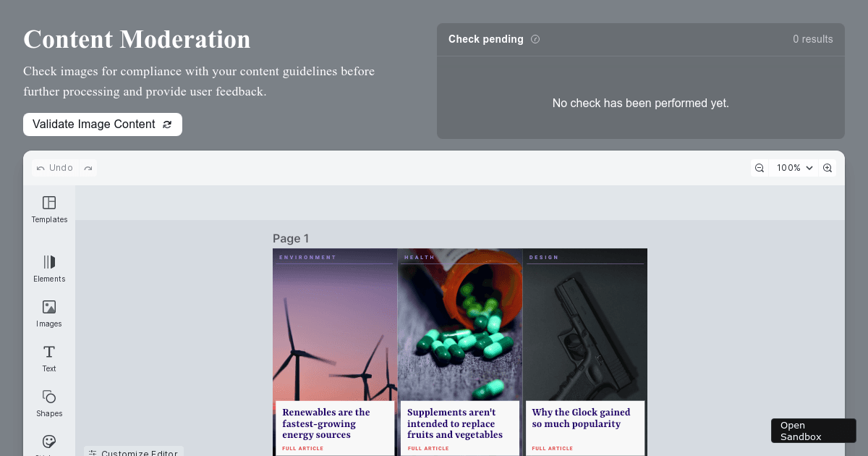This screenshot has height=456, width=868.
Task: Open the 100% zoom level dropdown
Action: (x=793, y=167)
